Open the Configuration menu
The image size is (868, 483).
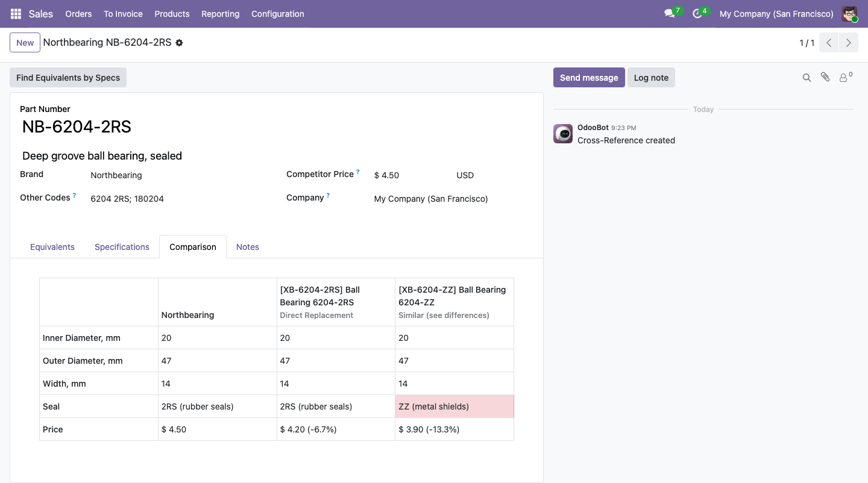pos(277,14)
